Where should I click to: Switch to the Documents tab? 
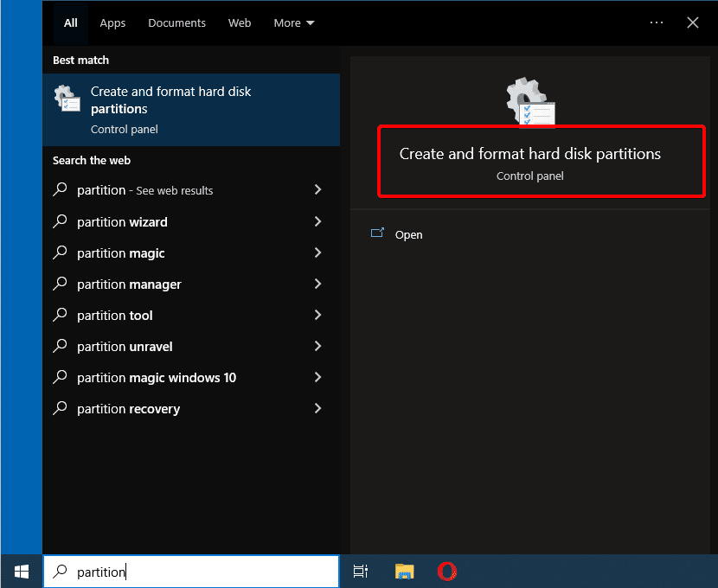pos(176,22)
